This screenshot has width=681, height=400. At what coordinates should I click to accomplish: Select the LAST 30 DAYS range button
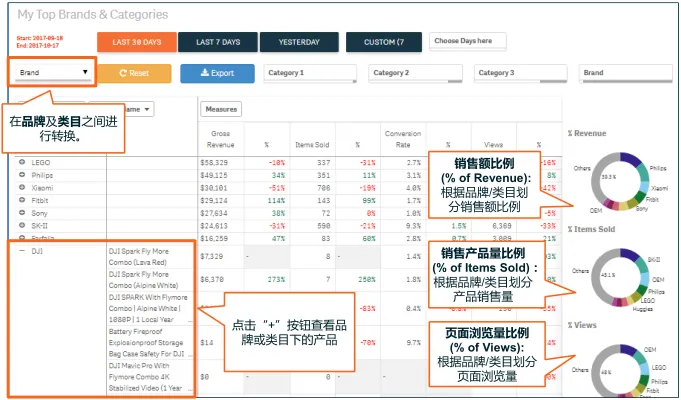tap(137, 42)
